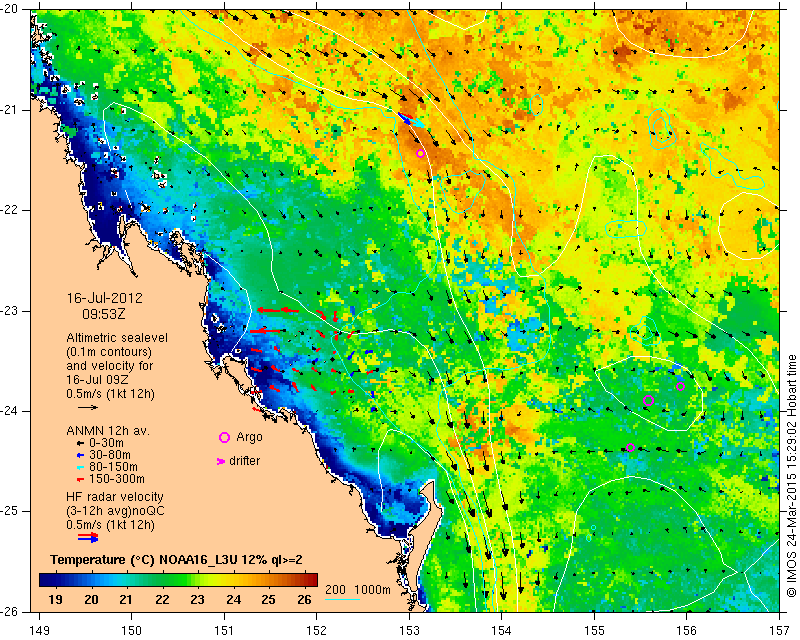Click the black altimetric velocity scale arrow

tap(88, 407)
